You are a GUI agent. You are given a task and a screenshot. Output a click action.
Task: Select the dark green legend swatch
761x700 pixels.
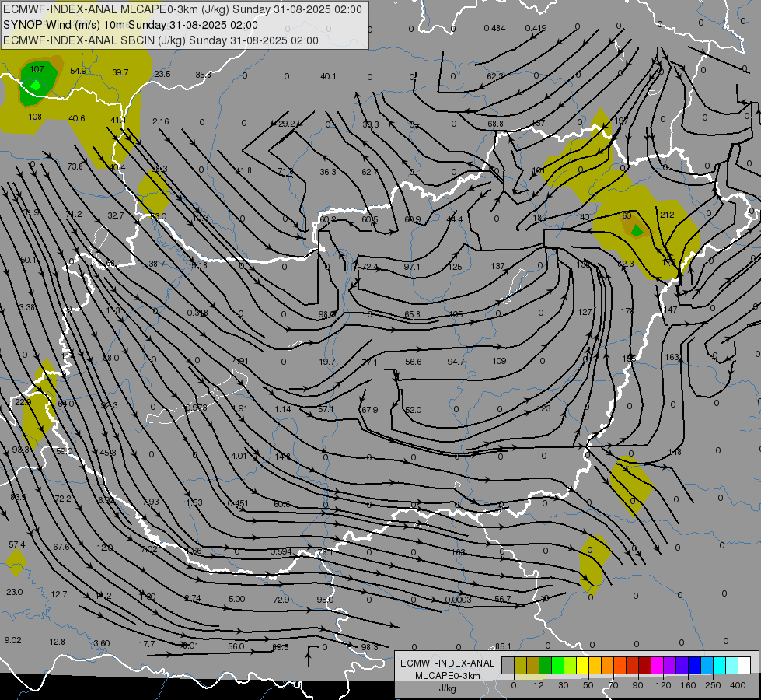click(x=545, y=665)
